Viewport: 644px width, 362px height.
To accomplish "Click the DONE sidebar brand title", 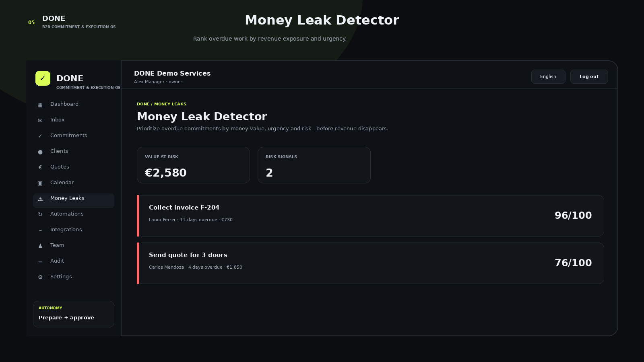I will (70, 78).
